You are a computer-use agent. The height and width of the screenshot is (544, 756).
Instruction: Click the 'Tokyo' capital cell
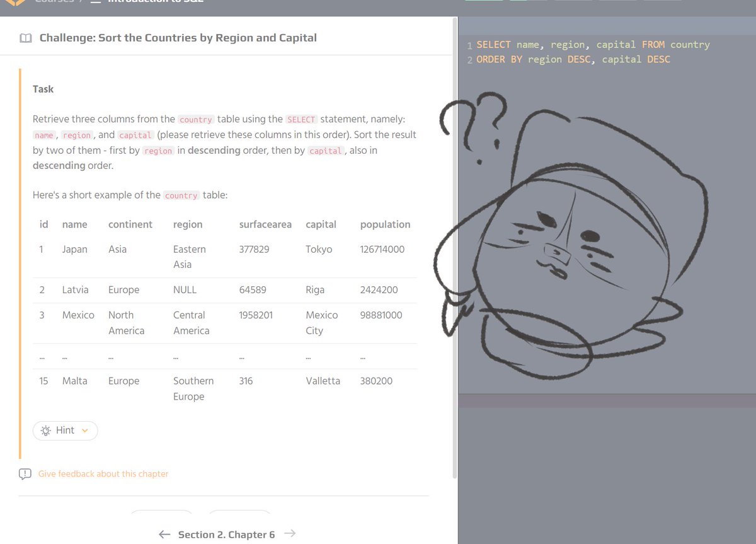[x=319, y=249]
